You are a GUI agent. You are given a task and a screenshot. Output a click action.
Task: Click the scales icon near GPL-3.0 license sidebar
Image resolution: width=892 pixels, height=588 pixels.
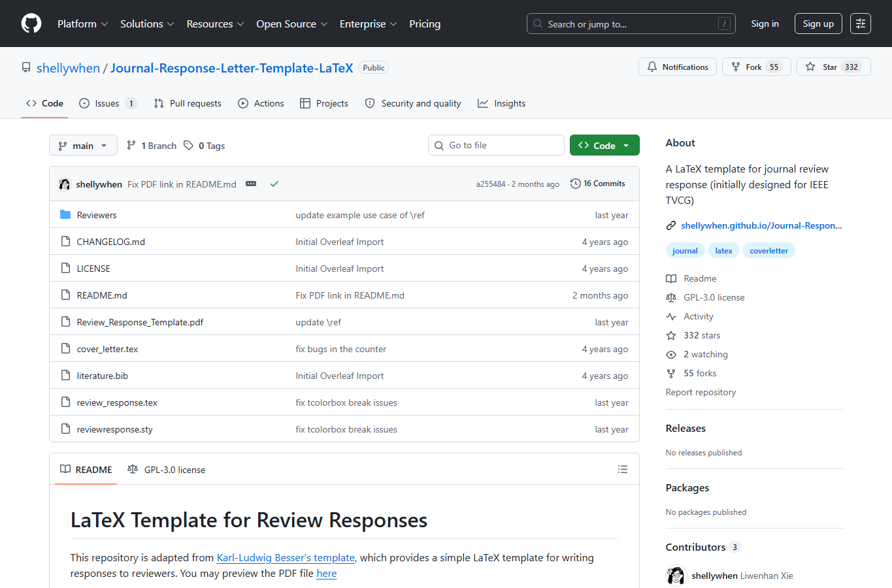(x=671, y=297)
